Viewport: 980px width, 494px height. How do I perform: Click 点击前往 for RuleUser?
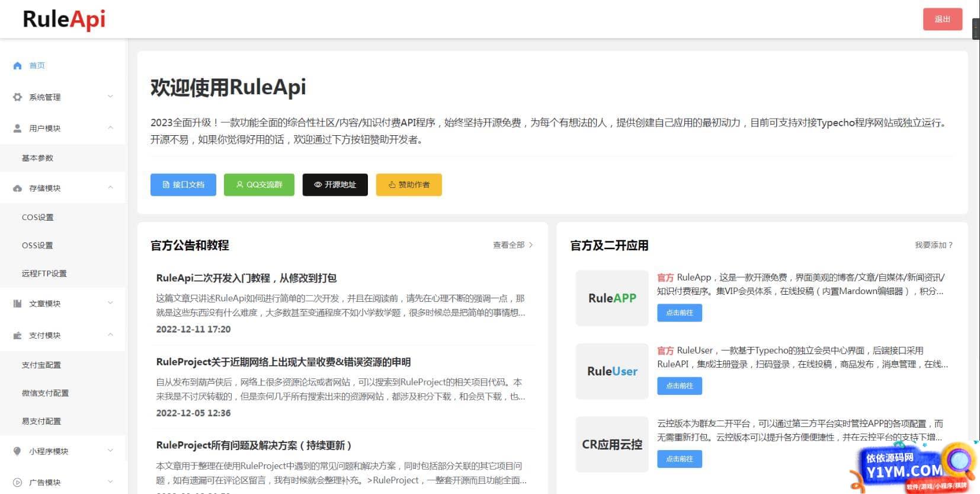pyautogui.click(x=680, y=385)
